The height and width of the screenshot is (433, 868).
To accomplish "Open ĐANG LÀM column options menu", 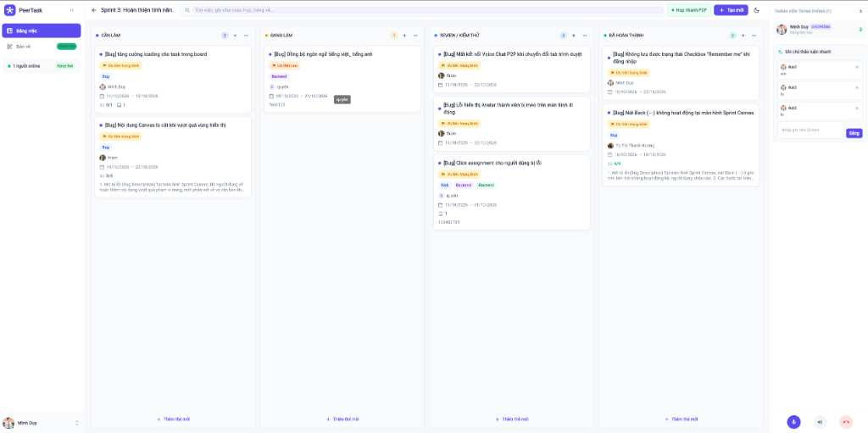I will click(x=415, y=36).
